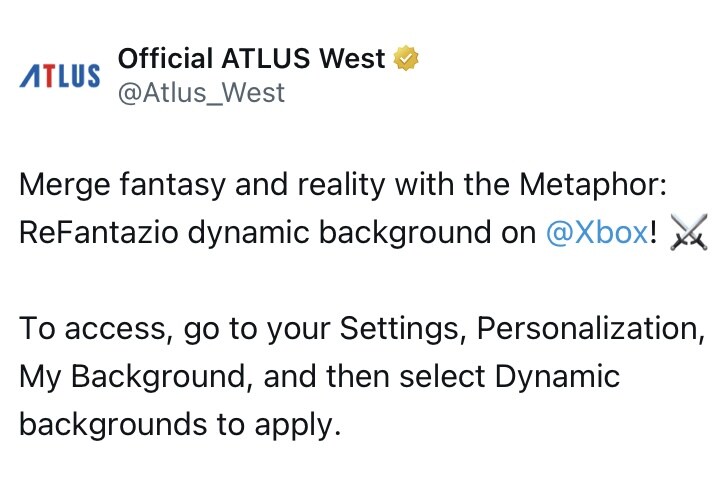
Task: Click the last line 'backgrounds to apply.'
Action: tap(180, 424)
